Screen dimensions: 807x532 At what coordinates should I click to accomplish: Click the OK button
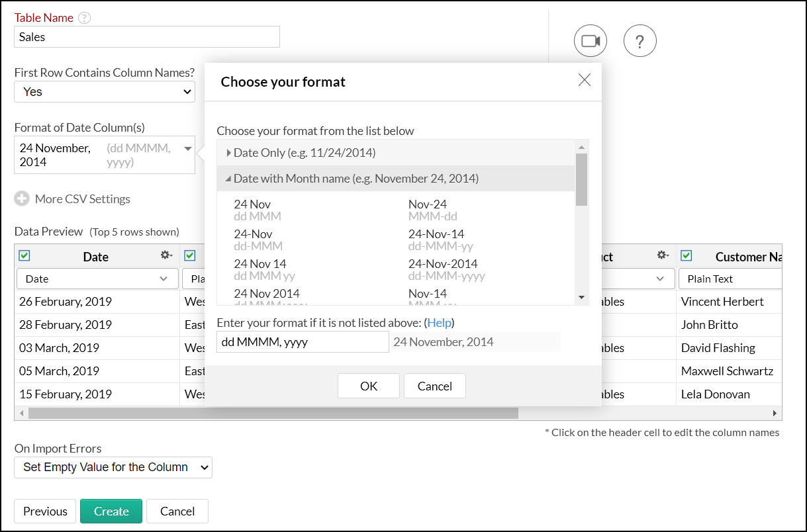[x=368, y=386]
